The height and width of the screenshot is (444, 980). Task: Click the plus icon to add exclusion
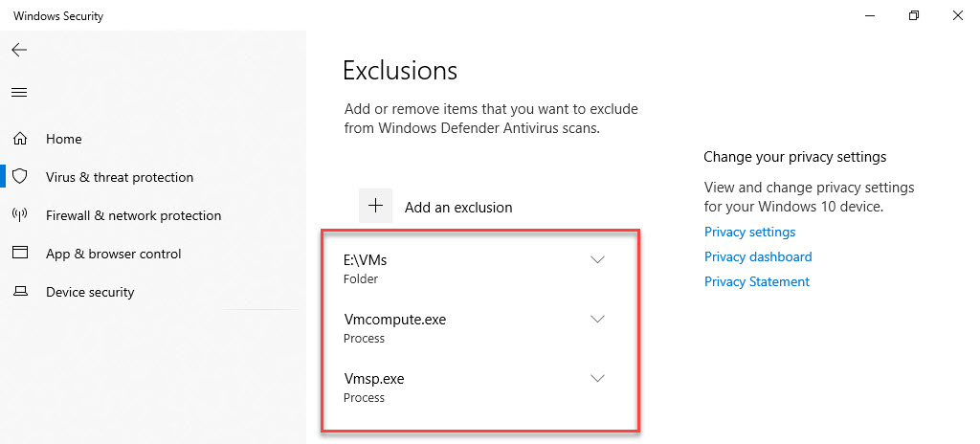[376, 206]
